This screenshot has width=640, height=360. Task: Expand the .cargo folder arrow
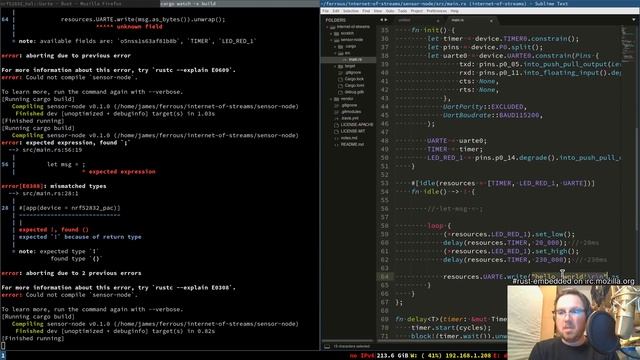click(335, 47)
